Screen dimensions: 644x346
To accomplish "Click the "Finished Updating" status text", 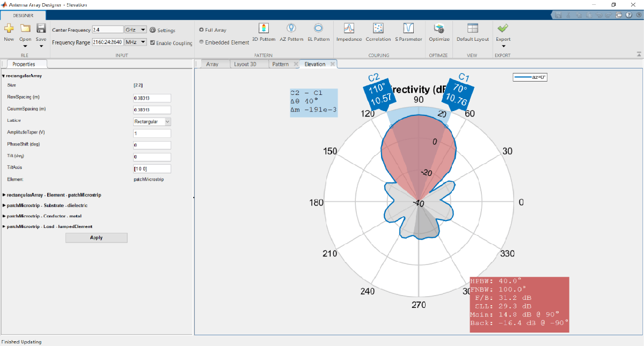I will click(21, 342).
